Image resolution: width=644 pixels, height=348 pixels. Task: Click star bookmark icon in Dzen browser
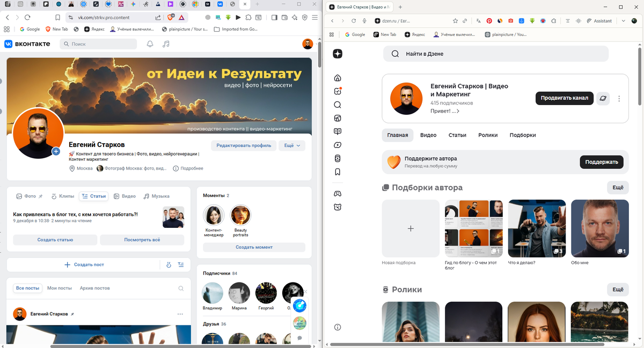456,21
